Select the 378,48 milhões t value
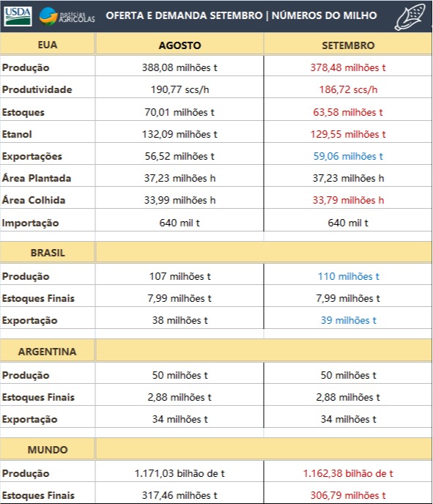 point(348,68)
